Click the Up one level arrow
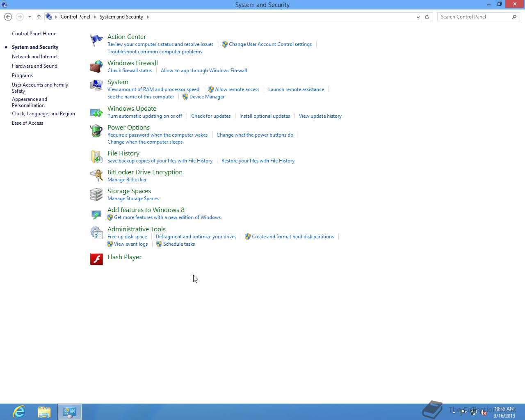This screenshot has width=525, height=420. (39, 17)
